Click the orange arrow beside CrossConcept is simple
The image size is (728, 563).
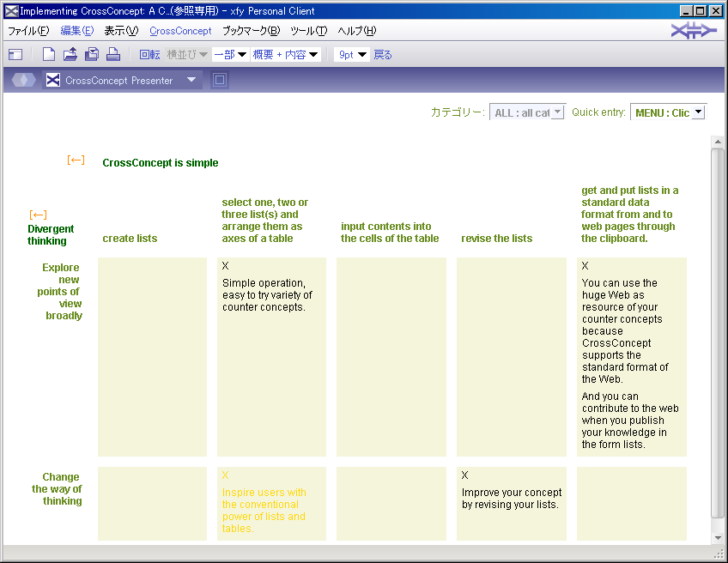(x=76, y=160)
